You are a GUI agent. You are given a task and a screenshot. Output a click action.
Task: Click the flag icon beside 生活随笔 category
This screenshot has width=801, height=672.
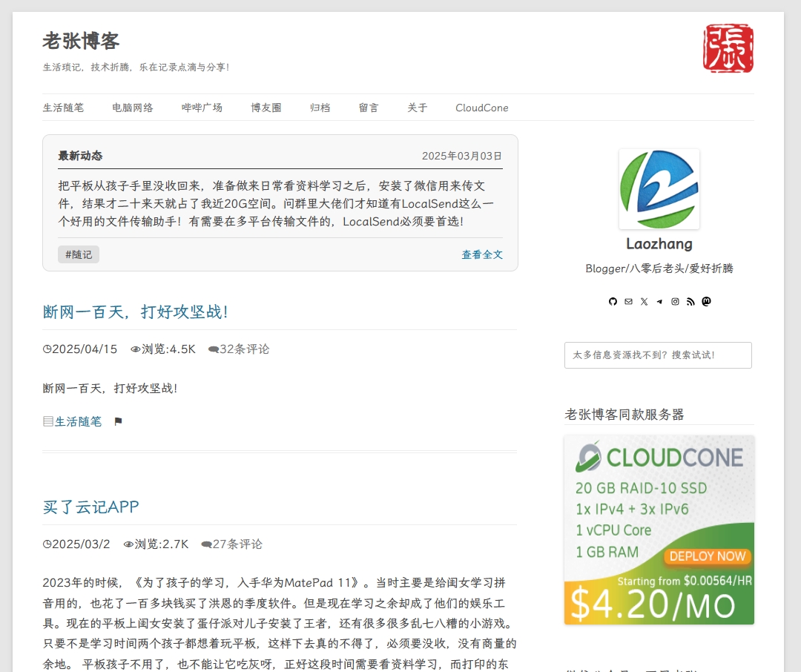pyautogui.click(x=118, y=421)
